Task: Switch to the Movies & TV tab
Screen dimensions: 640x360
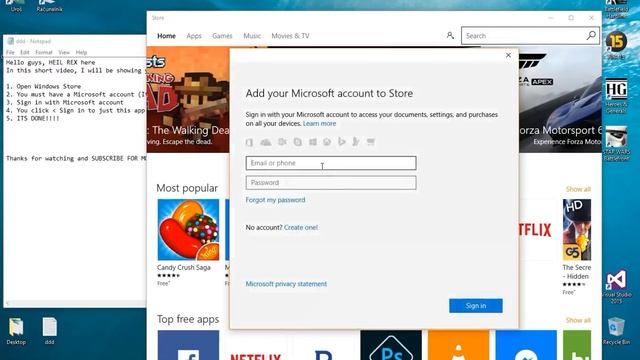Action: 290,36
